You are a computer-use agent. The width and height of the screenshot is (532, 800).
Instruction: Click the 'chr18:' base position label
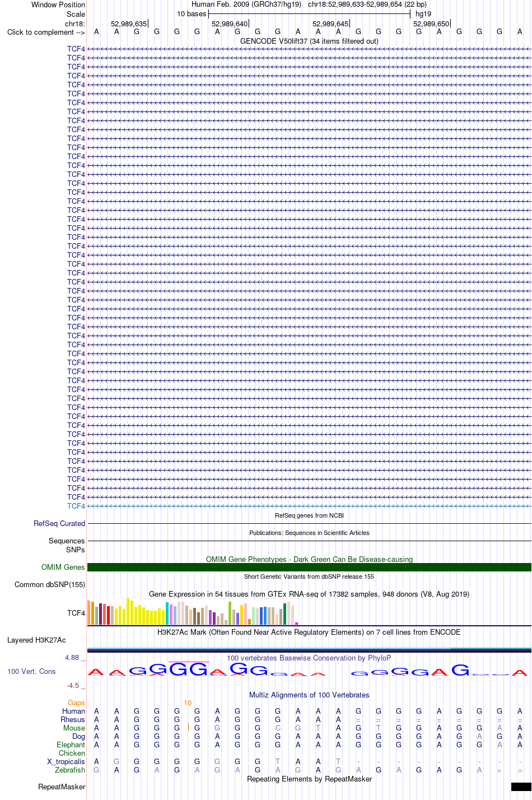75,24
